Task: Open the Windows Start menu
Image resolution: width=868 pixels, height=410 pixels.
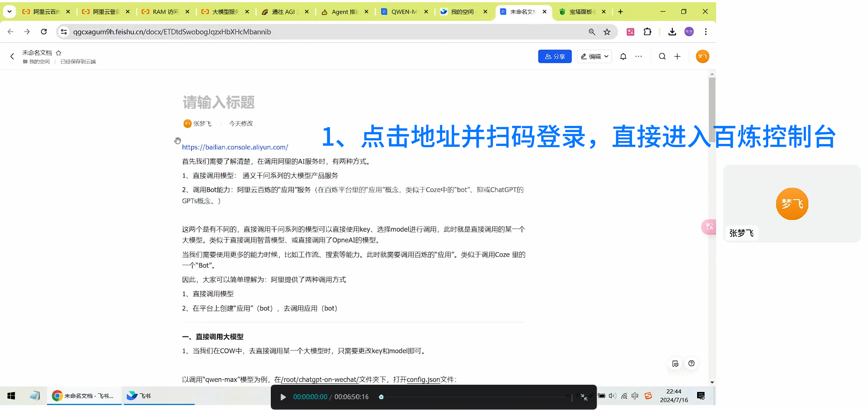Action: pos(11,396)
